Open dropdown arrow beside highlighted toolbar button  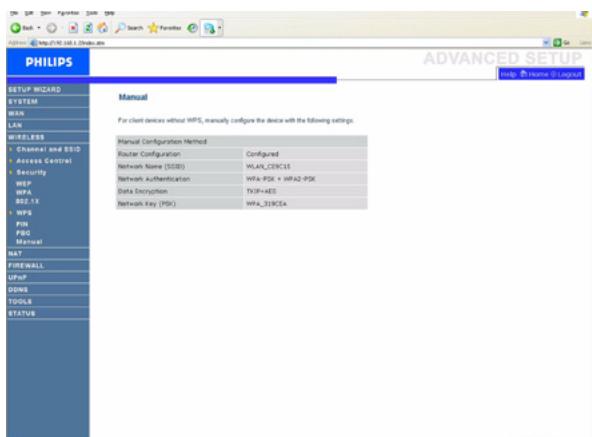point(220,28)
